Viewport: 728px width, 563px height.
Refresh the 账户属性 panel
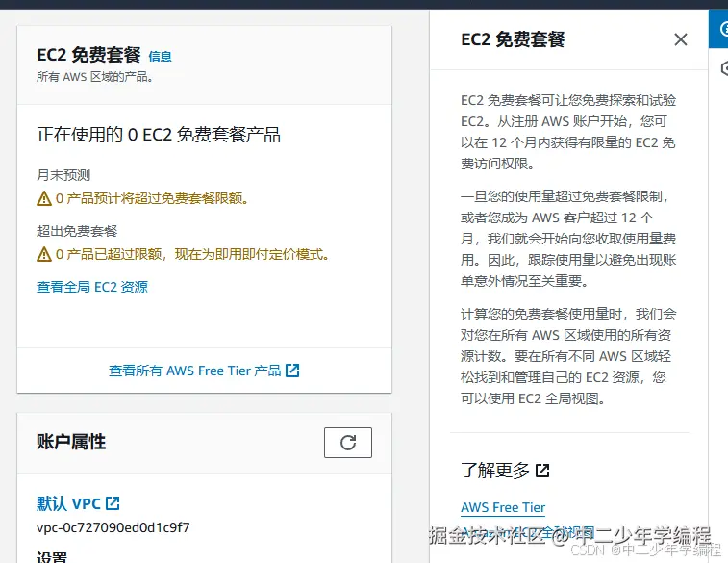[348, 443]
